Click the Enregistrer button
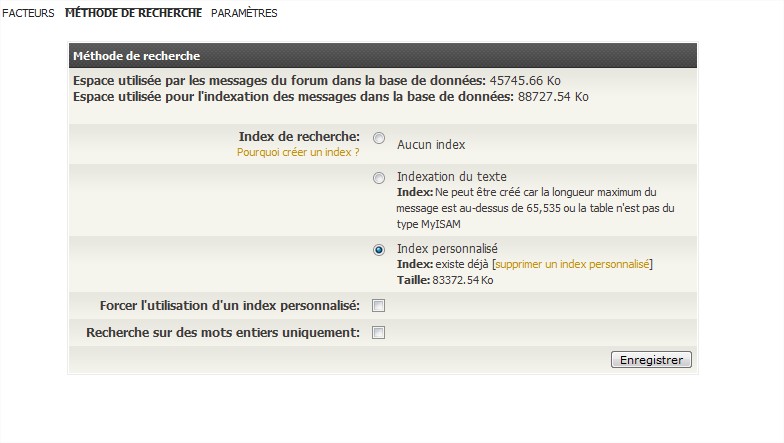 (x=651, y=360)
